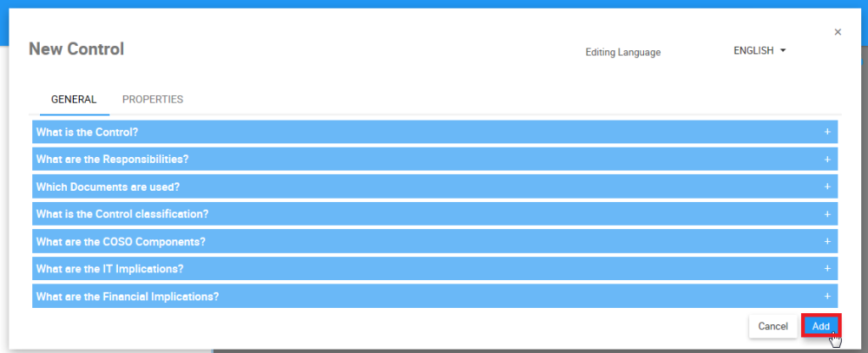Click the Cancel button
868x353 pixels.
click(773, 326)
